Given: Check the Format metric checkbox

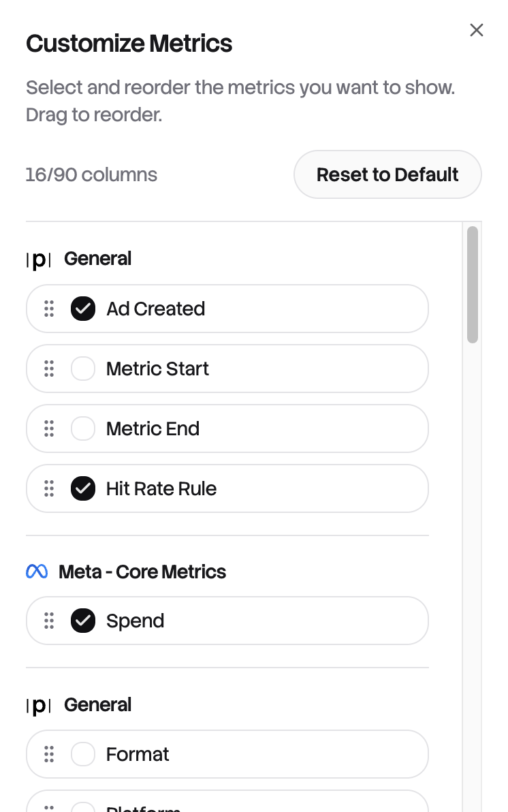Looking at the screenshot, I should pyautogui.click(x=83, y=754).
